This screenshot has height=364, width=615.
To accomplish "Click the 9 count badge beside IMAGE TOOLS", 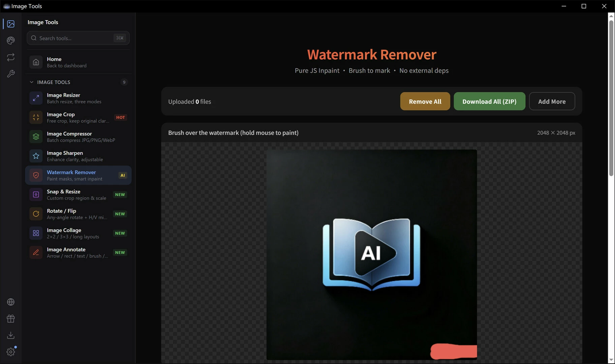I will [124, 82].
